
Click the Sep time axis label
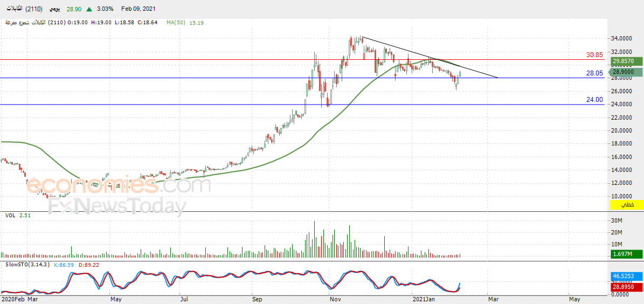pos(257,299)
